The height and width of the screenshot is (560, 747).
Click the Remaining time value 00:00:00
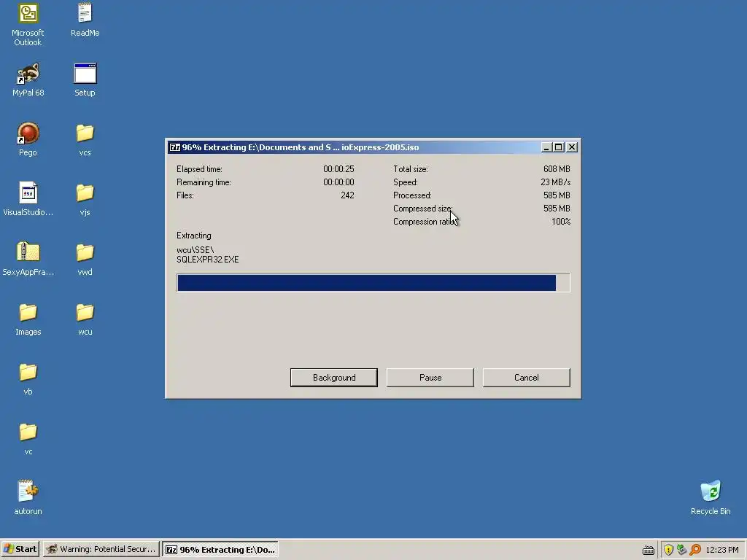click(338, 182)
